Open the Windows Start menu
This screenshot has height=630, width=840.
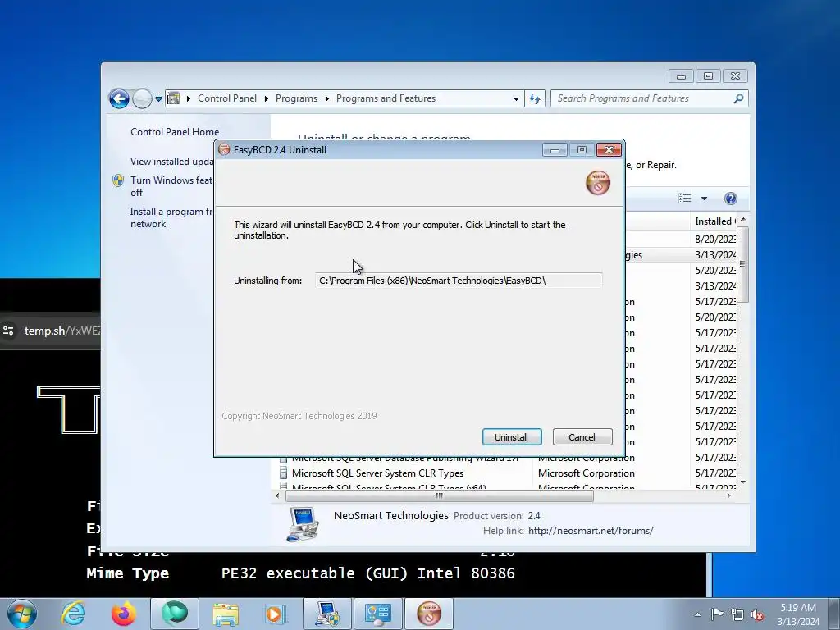coord(22,614)
